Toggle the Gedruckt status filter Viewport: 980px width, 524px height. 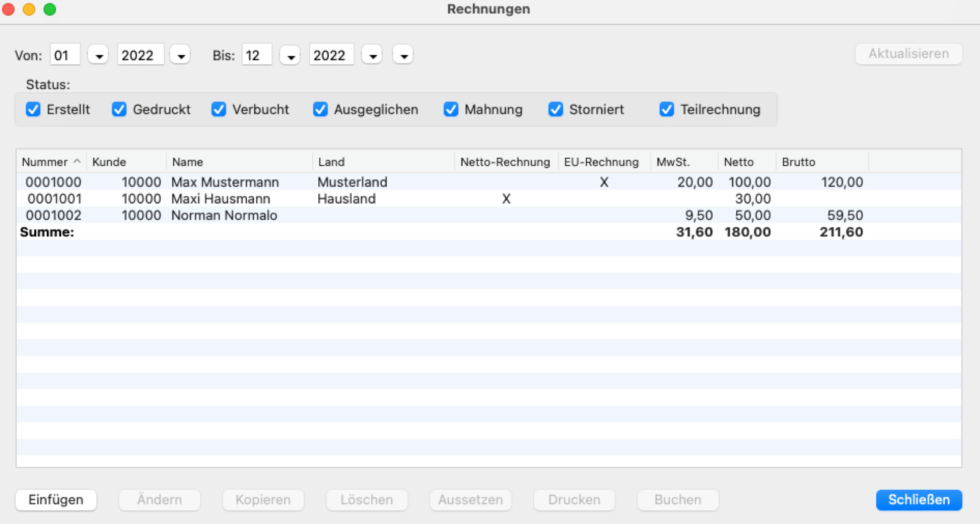pos(119,109)
